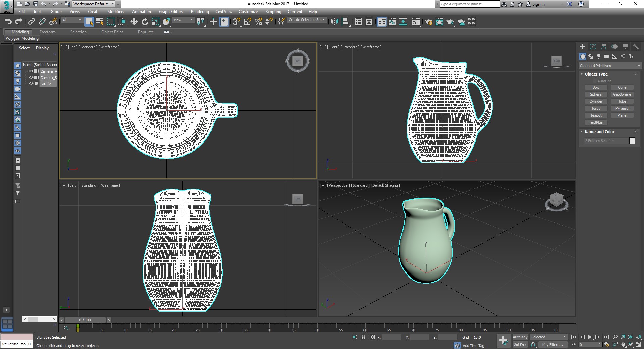644x349 pixels.
Task: Click the 0 / 100 time slider
Action: click(85, 320)
